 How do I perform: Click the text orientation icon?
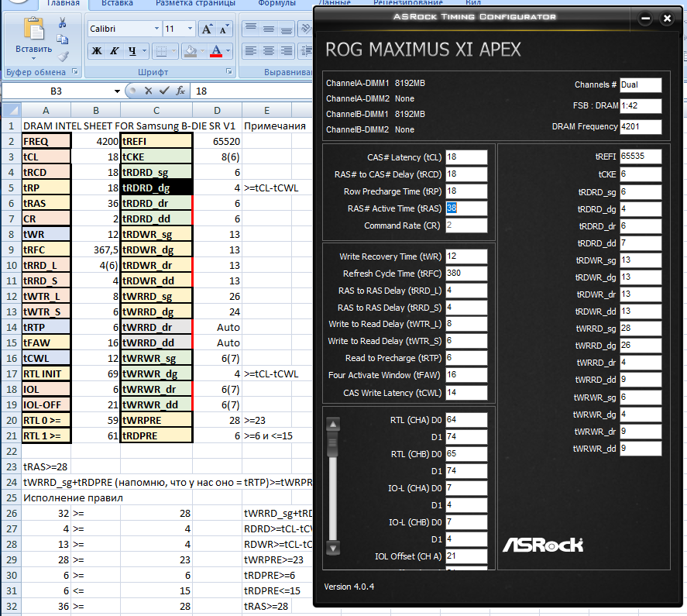[305, 29]
